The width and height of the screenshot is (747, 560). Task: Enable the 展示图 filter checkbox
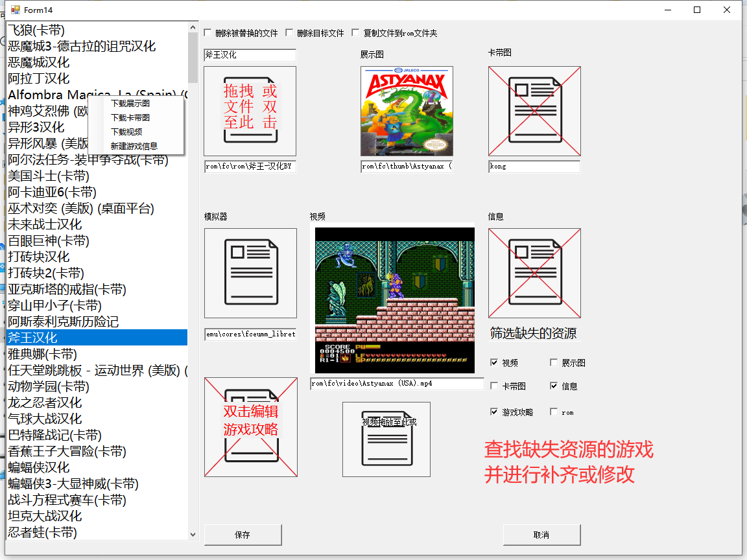[554, 363]
